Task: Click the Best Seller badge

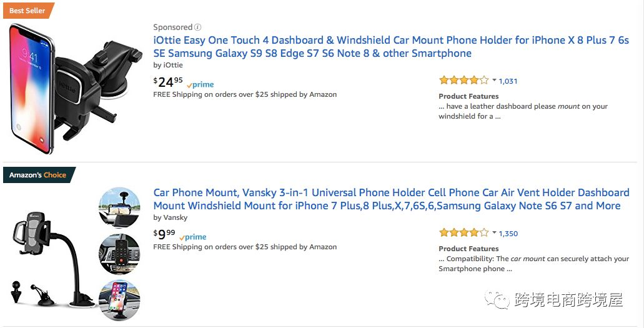Action: 27,11
